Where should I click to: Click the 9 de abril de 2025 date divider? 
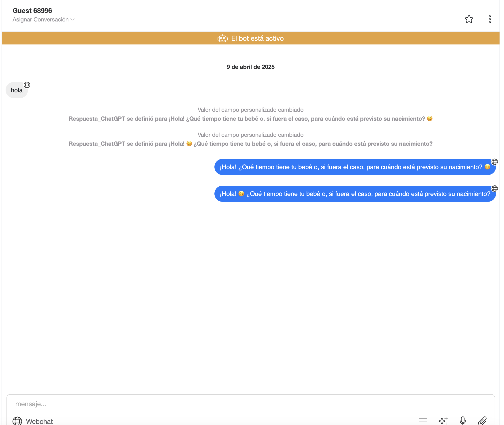point(250,67)
